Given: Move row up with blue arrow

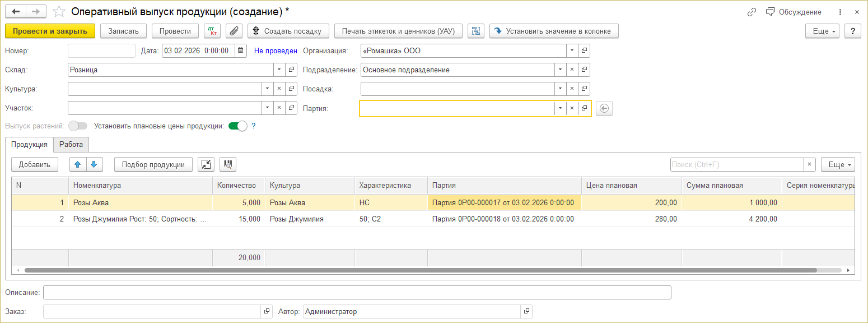Looking at the screenshot, I should pos(78,164).
